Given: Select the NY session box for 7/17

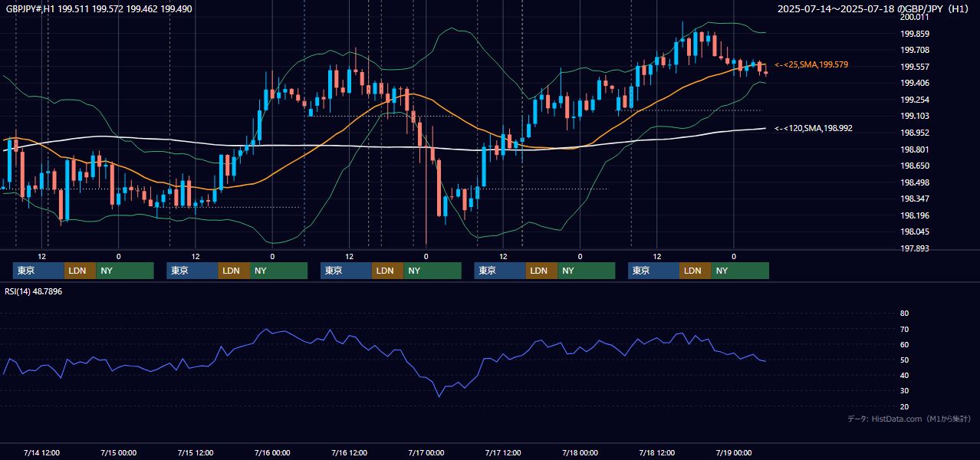Looking at the screenshot, I should (587, 271).
